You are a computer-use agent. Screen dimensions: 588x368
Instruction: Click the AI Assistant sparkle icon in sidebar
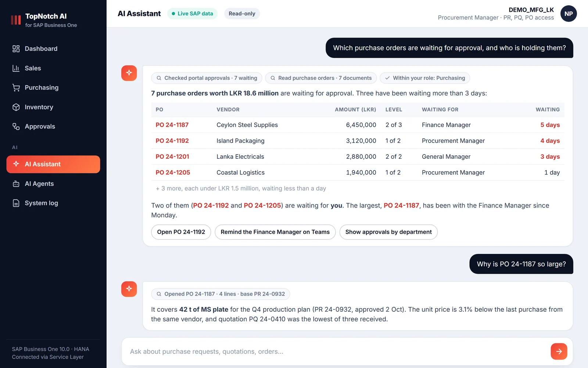point(16,164)
